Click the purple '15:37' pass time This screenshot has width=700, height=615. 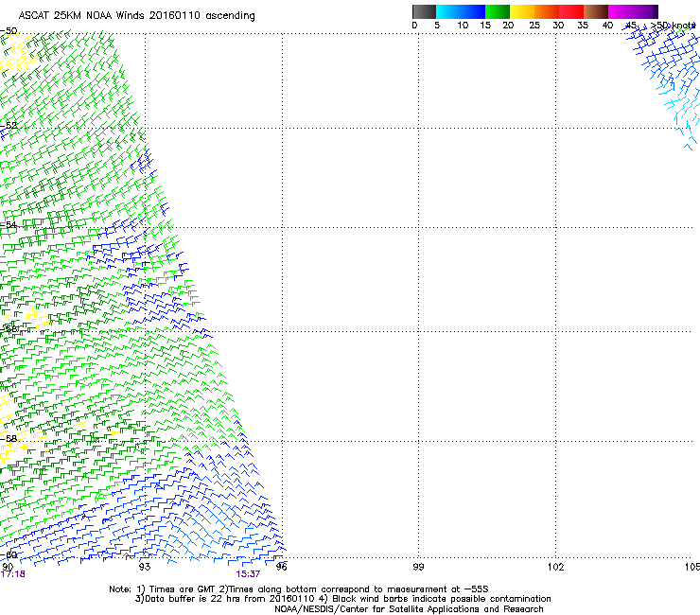(248, 574)
